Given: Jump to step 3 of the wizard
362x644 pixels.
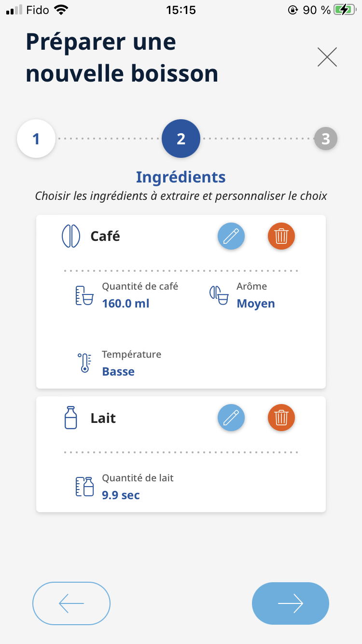Looking at the screenshot, I should (326, 139).
